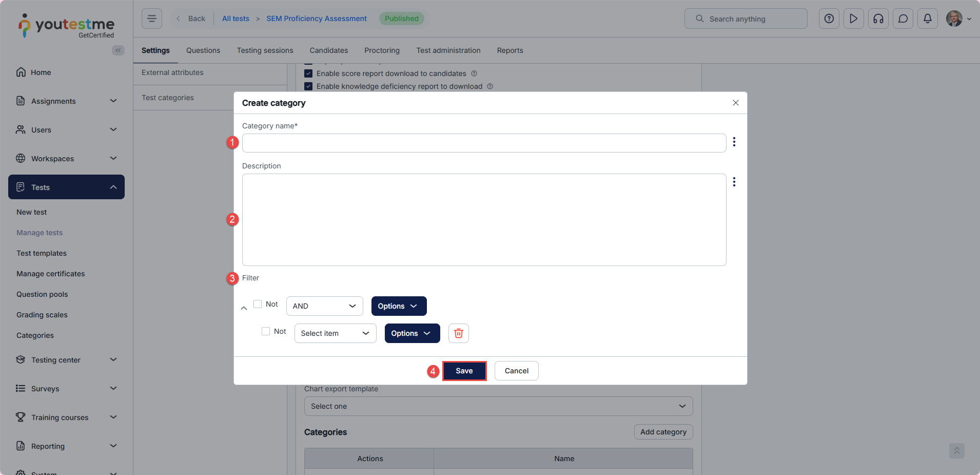The image size is (980, 475).
Task: Collapse the filter group chevron
Action: point(244,308)
